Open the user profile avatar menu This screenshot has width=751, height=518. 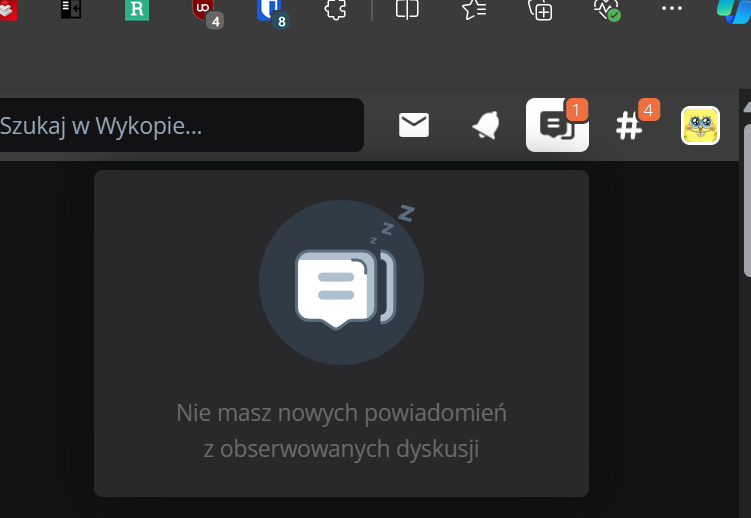tap(700, 126)
